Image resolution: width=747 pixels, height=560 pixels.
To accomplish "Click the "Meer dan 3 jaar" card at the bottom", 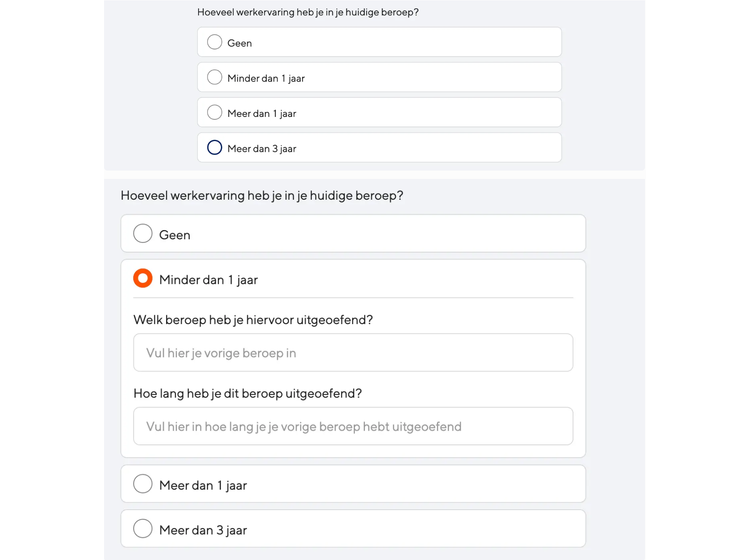I will [x=353, y=529].
